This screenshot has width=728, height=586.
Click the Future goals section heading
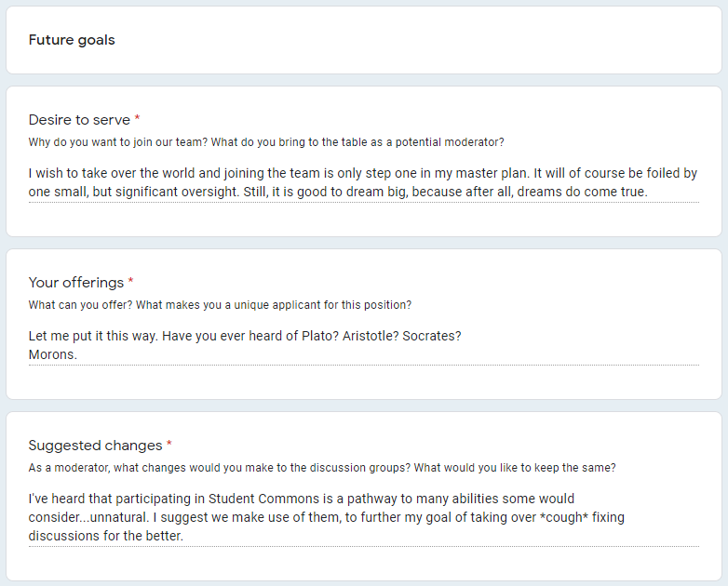(72, 40)
